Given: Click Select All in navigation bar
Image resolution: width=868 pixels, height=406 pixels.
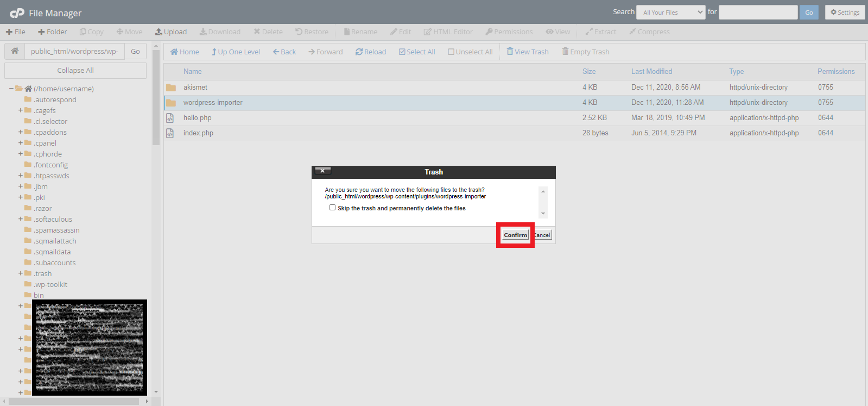Looking at the screenshot, I should [417, 52].
